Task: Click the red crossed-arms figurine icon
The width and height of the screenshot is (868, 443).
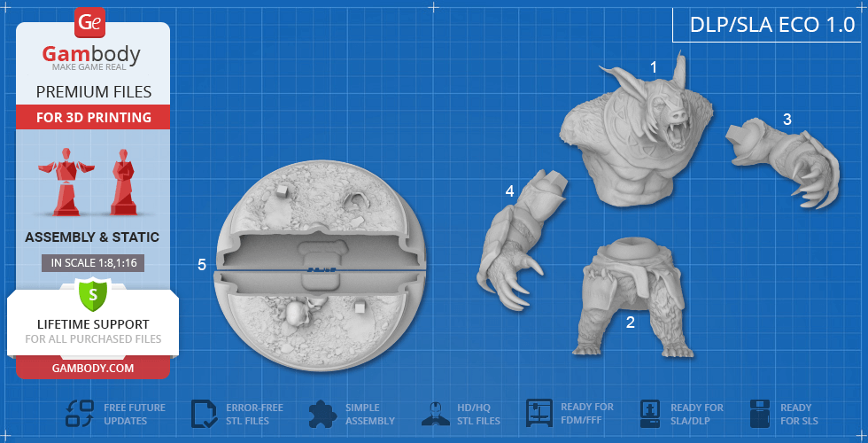Action: [124, 181]
